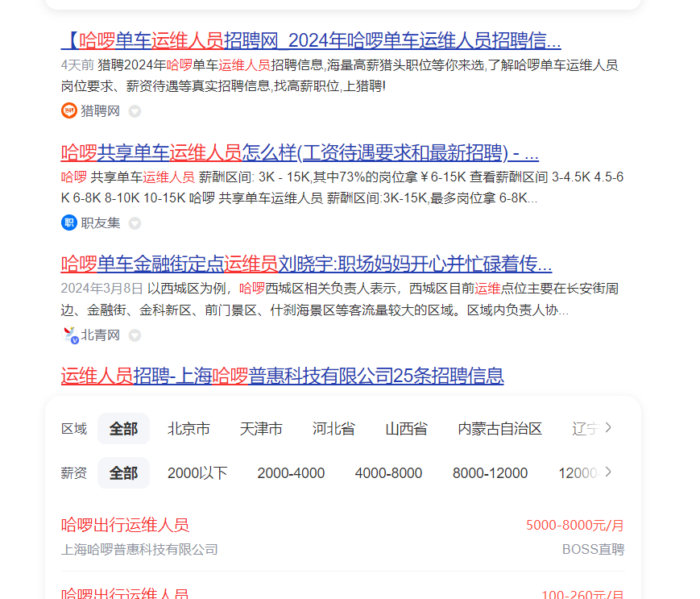Click the 2024年3月8日 date text
The image size is (700, 599).
coord(101,289)
